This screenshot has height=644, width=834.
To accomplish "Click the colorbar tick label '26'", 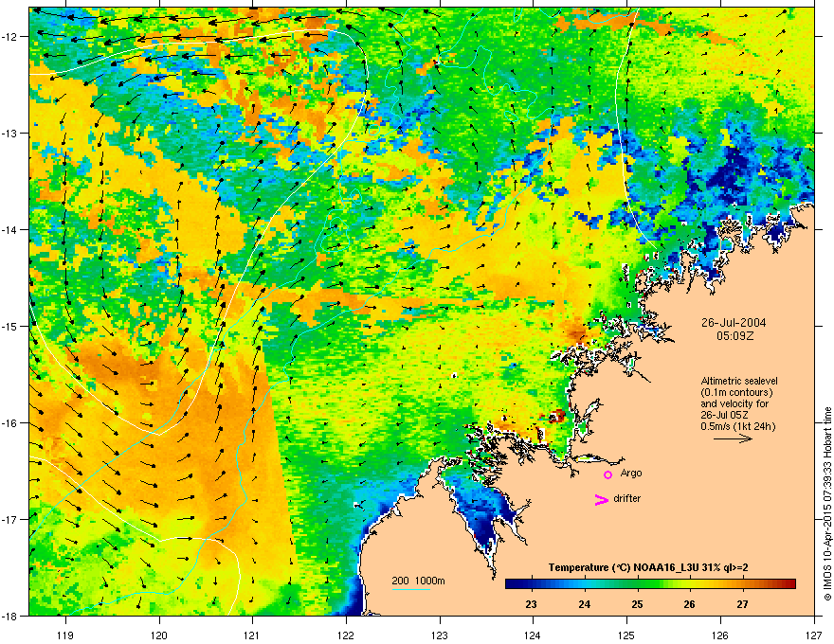I will tap(689, 604).
